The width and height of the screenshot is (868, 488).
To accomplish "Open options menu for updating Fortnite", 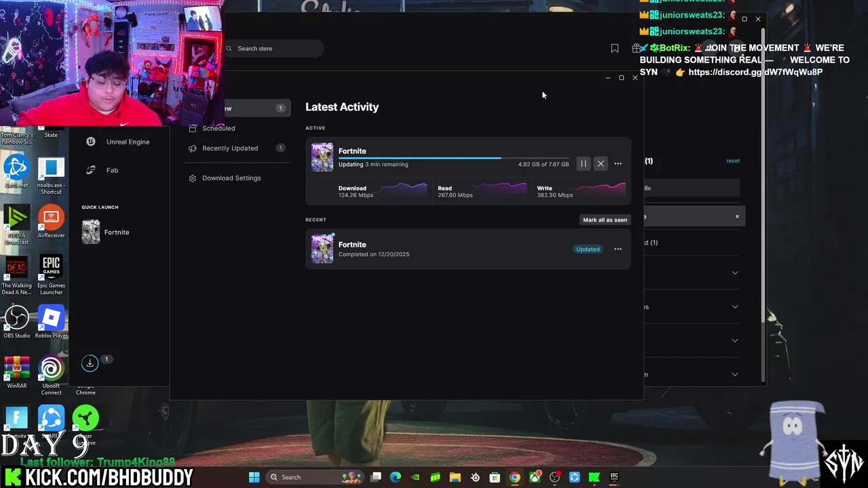I will 618,163.
